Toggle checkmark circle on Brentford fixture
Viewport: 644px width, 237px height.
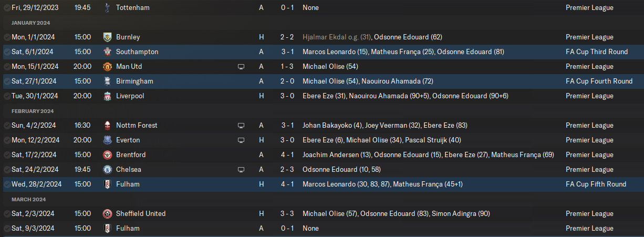pyautogui.click(x=7, y=155)
